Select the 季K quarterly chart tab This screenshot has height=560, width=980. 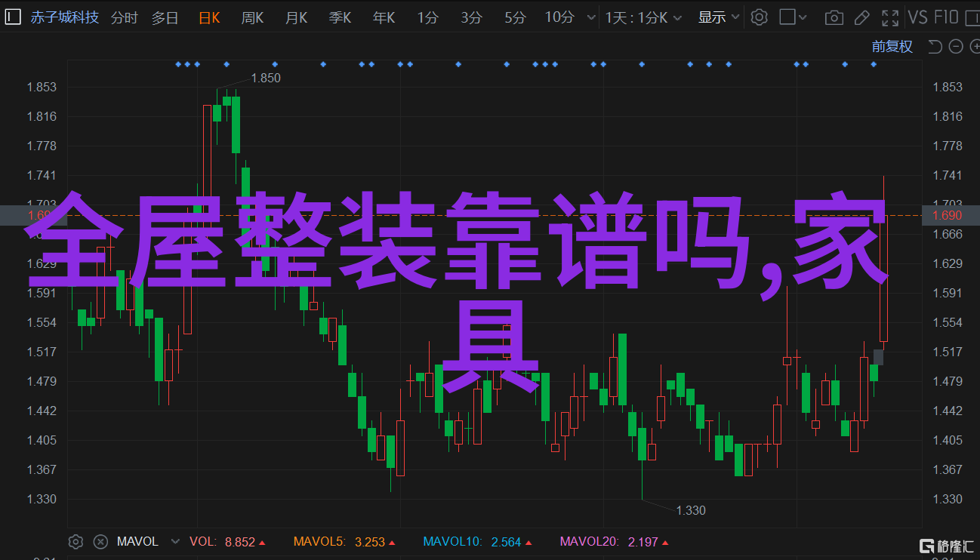[340, 17]
